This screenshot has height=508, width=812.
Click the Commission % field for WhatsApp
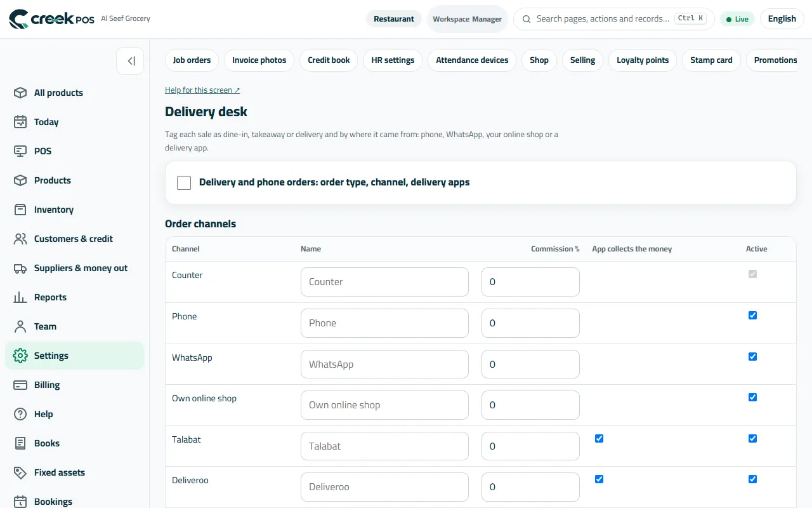point(530,364)
